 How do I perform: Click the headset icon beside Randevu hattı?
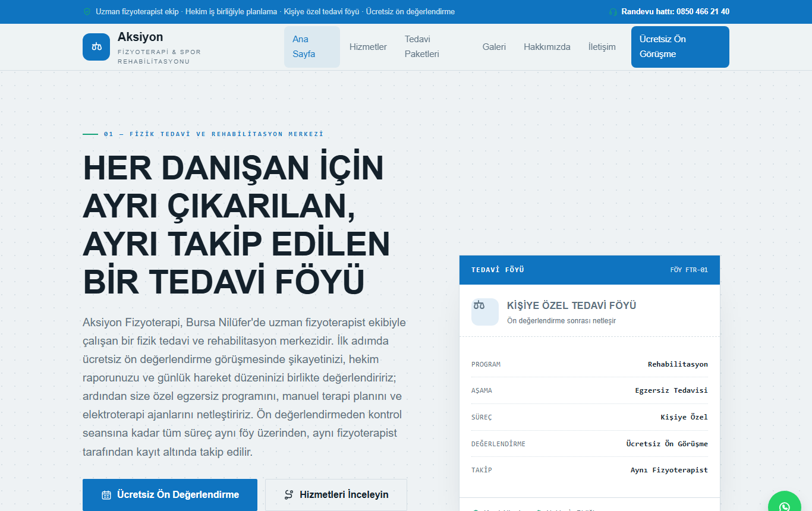pos(613,12)
